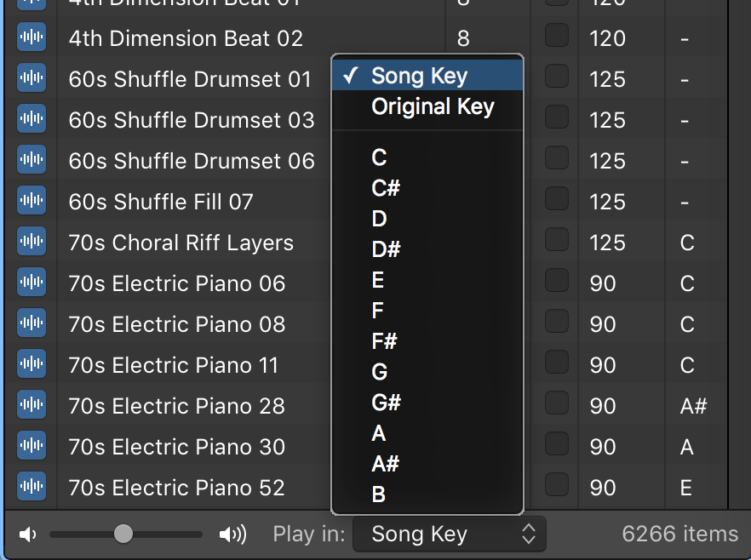This screenshot has height=560, width=751.
Task: Mark 70s Electric Piano 52 as favorite
Action: 557,485
